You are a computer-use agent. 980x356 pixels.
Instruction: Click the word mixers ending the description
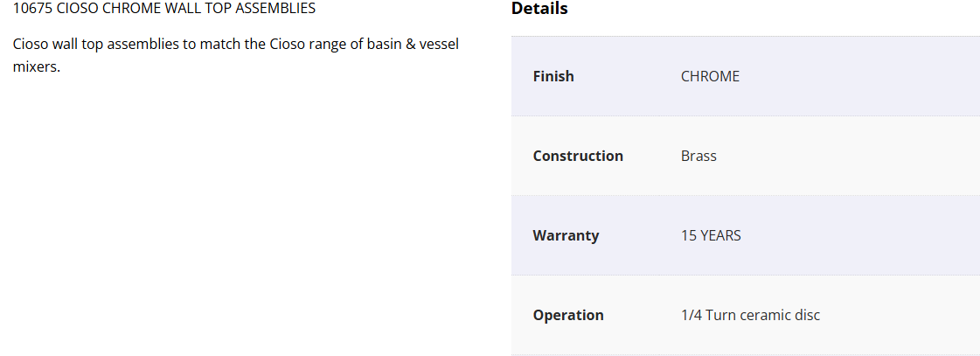click(x=35, y=66)
